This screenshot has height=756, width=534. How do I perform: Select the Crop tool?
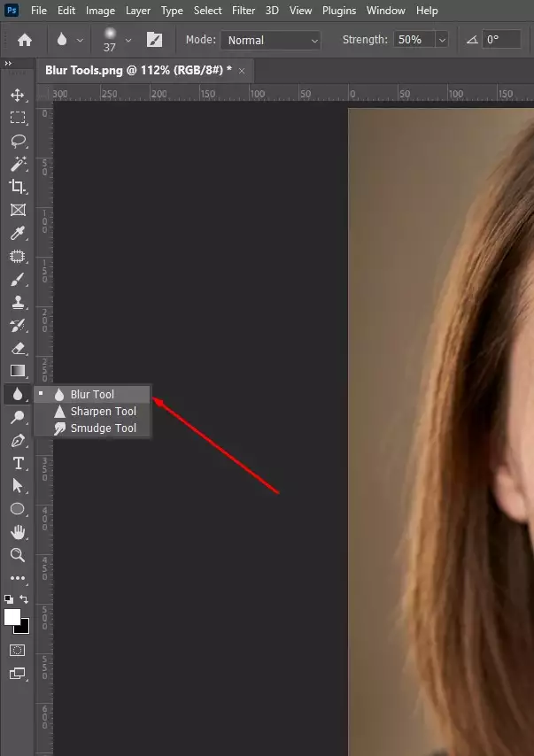tap(18, 187)
